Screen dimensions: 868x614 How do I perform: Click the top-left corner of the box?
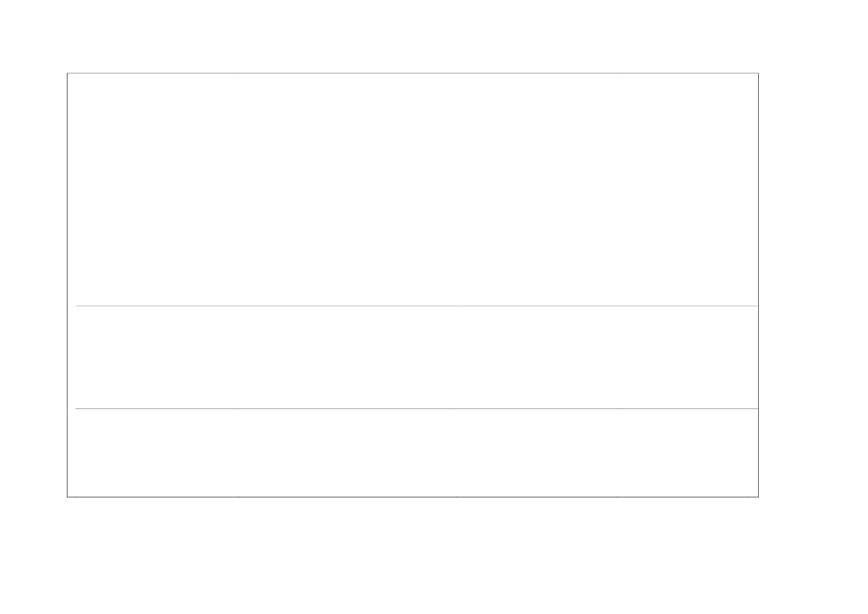(68, 73)
